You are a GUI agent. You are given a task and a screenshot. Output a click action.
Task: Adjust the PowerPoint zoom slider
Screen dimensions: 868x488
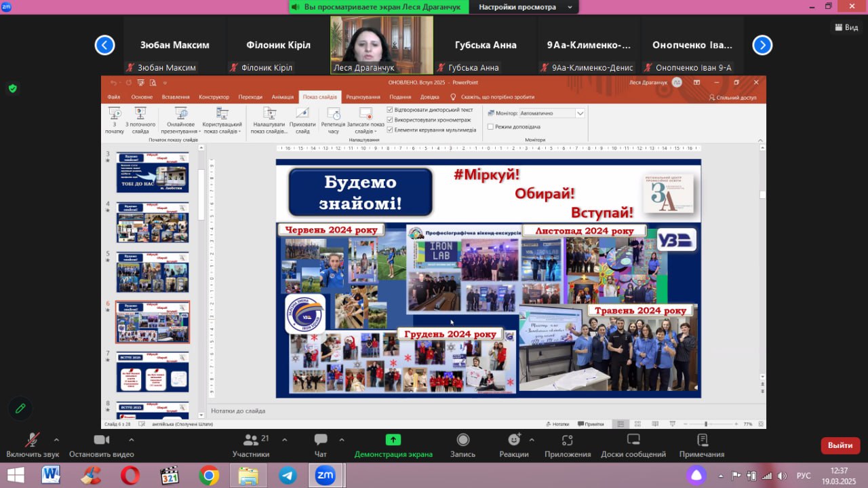pos(706,424)
